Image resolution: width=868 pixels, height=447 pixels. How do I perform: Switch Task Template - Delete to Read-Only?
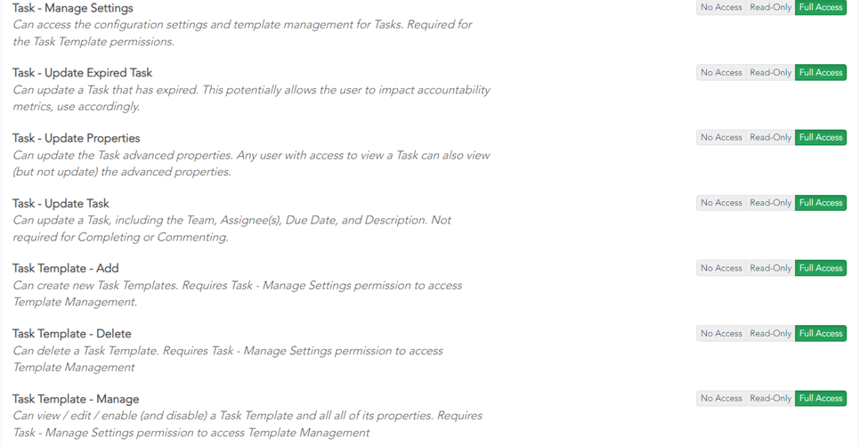pos(770,333)
